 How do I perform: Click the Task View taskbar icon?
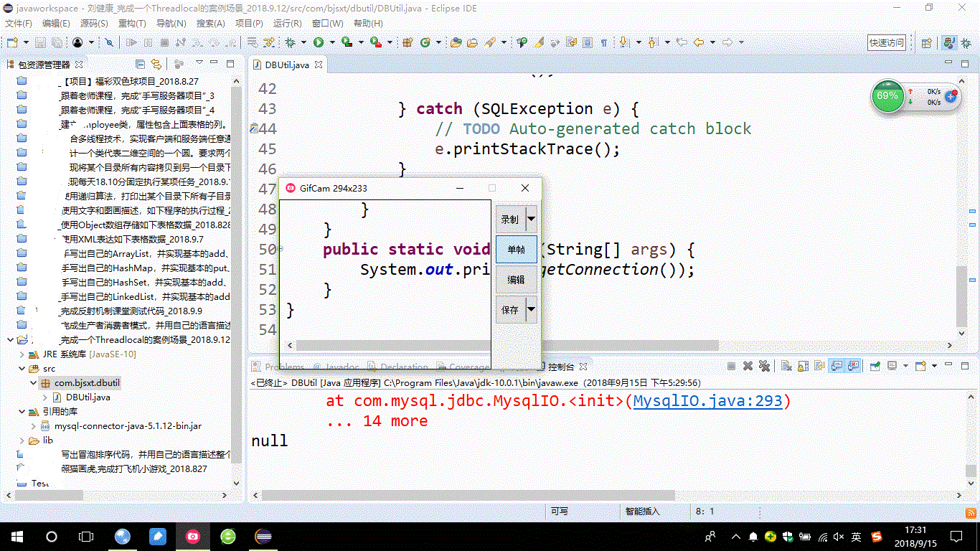point(86,536)
